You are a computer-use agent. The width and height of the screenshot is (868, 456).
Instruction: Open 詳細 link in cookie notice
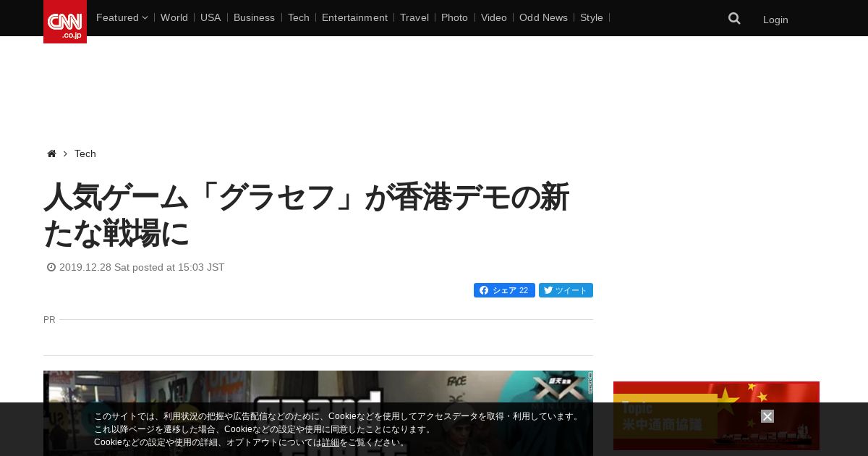[x=331, y=442]
